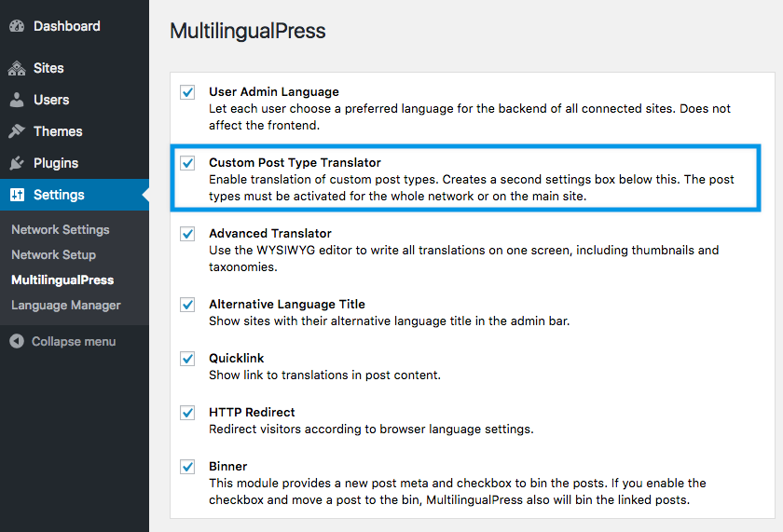This screenshot has height=532, width=783.
Task: Click the Quicklink label
Action: pos(236,359)
